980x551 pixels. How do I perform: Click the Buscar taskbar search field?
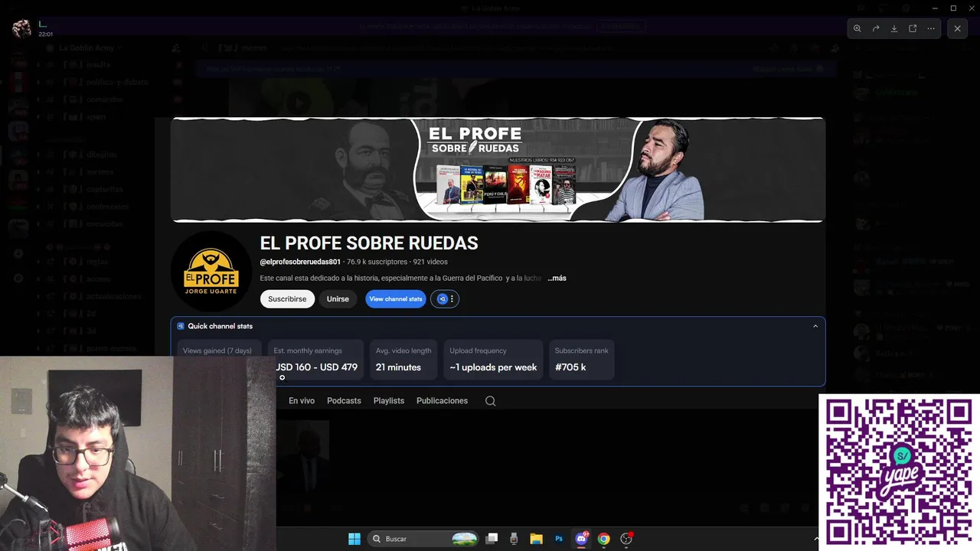[x=424, y=539]
